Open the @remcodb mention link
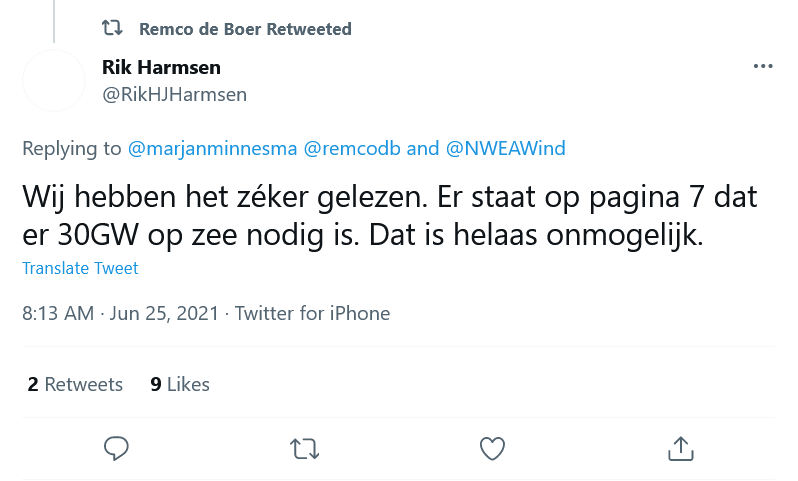This screenshot has width=798, height=481. click(351, 149)
